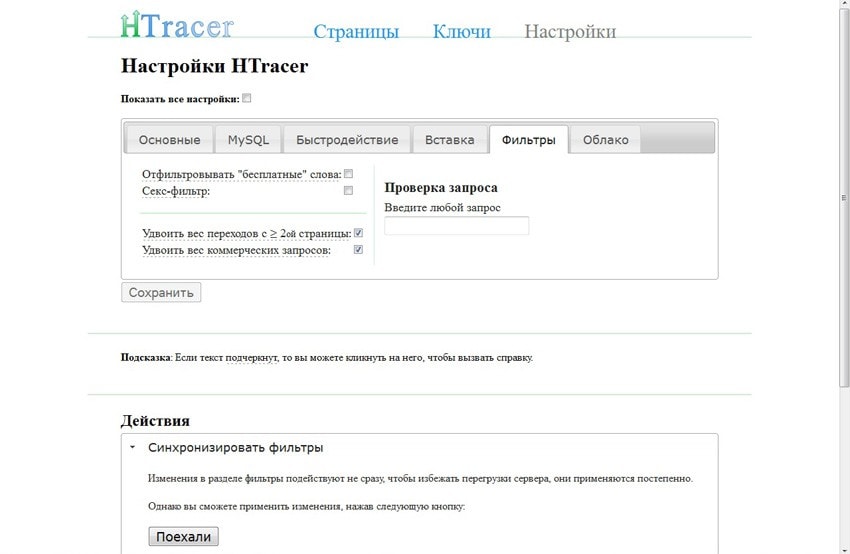
Task: Open help for the Секс-фильтр label
Action: (x=176, y=191)
